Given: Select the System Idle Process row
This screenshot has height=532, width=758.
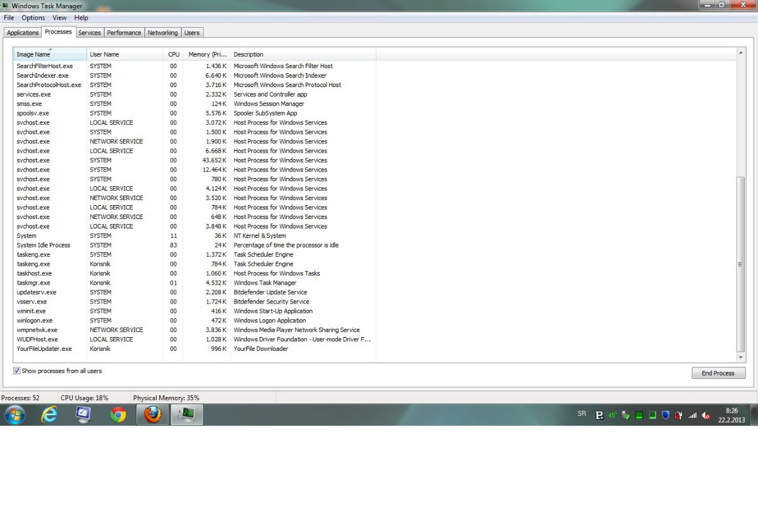Looking at the screenshot, I should point(195,245).
